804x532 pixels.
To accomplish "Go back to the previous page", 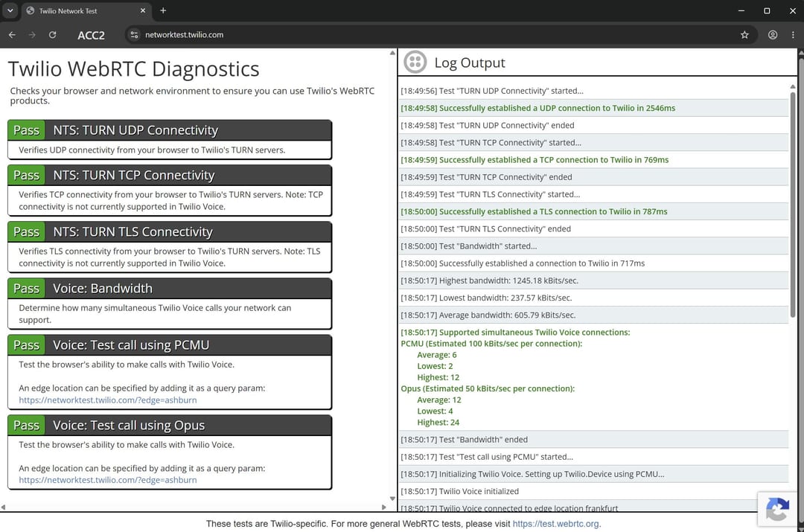I will 13,35.
